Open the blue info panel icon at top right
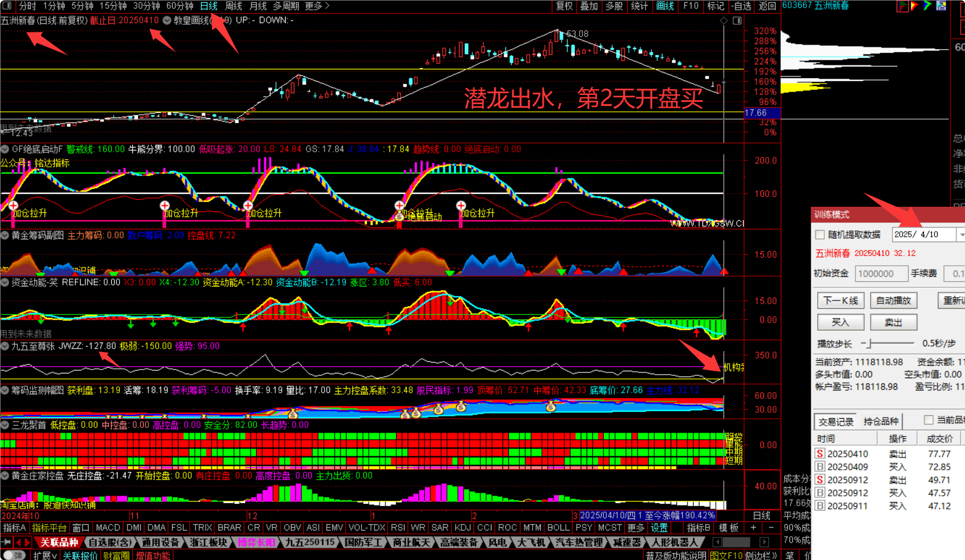Viewport: 965px width, 560px height. coord(941,6)
